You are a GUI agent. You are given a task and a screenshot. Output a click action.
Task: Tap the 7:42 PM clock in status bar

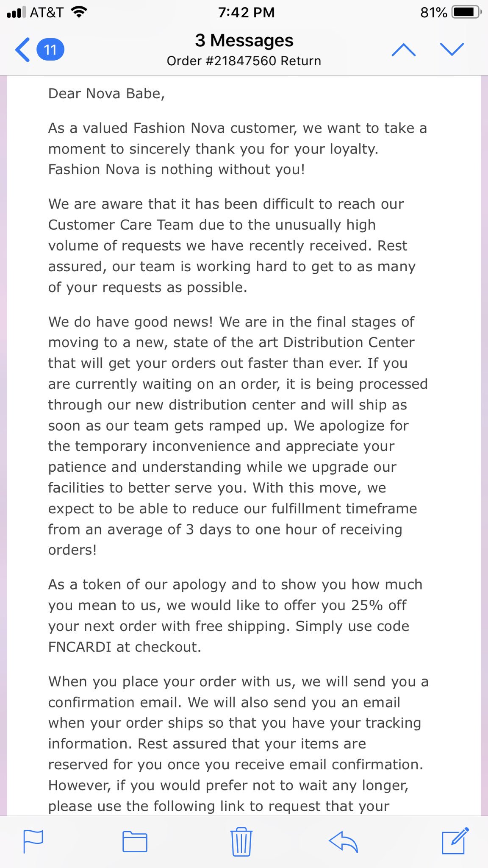247,12
